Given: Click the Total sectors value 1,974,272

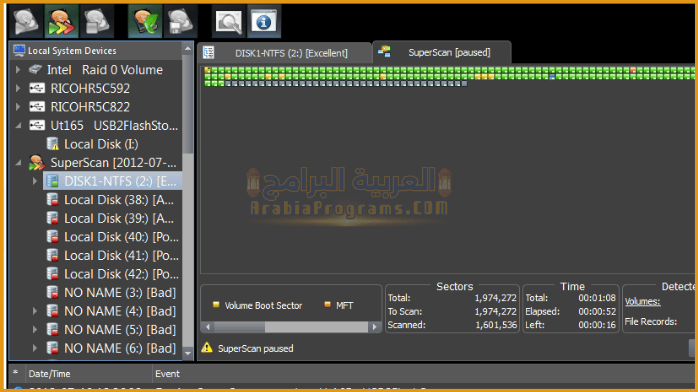Looking at the screenshot, I should 496,298.
